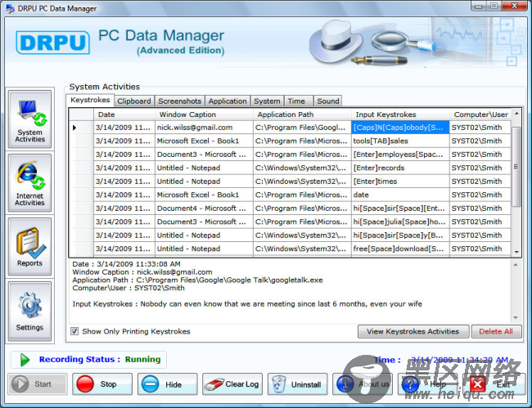This screenshot has height=408, width=532.
Task: Switch to the Keystrokes tab
Action: click(x=90, y=100)
